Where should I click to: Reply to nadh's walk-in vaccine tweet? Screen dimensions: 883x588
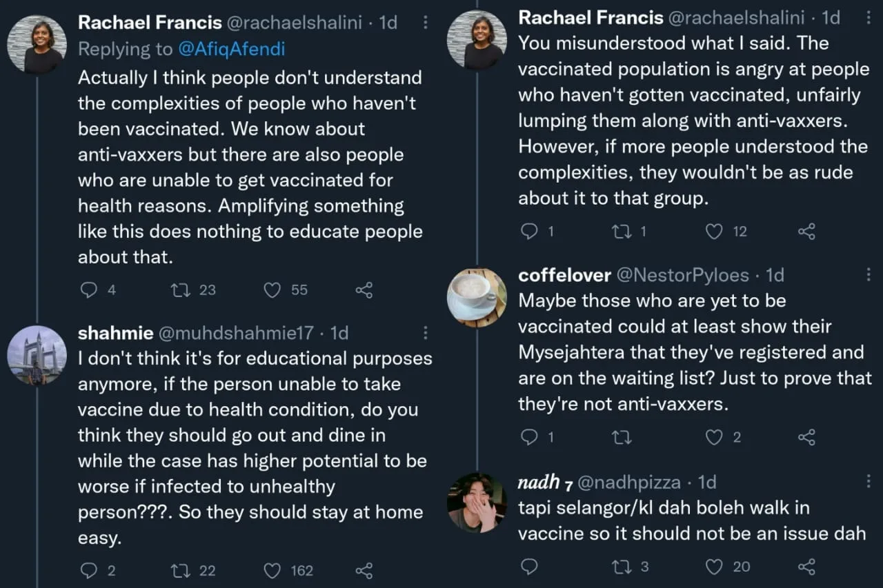point(529,567)
